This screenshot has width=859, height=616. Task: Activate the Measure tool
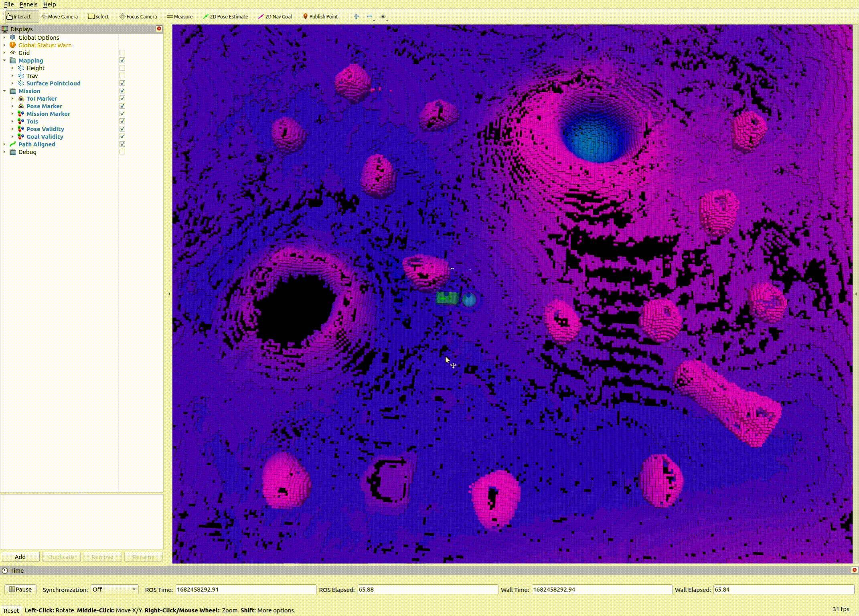pyautogui.click(x=180, y=16)
